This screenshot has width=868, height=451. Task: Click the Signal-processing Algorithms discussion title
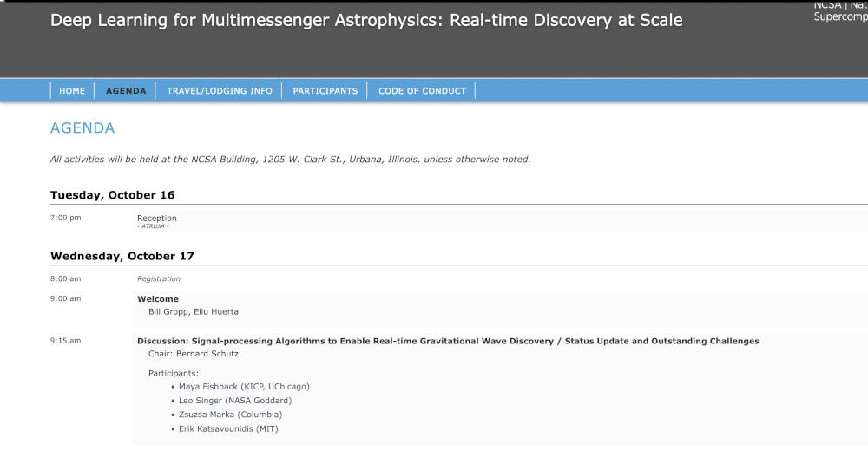point(448,341)
